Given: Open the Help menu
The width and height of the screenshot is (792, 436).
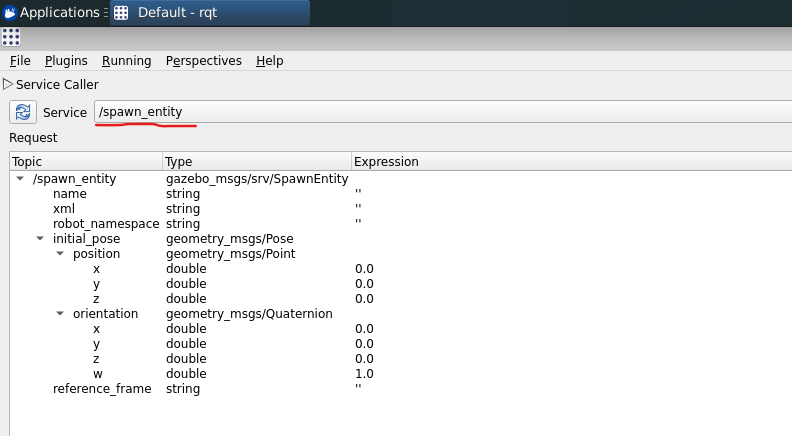Looking at the screenshot, I should [x=269, y=61].
